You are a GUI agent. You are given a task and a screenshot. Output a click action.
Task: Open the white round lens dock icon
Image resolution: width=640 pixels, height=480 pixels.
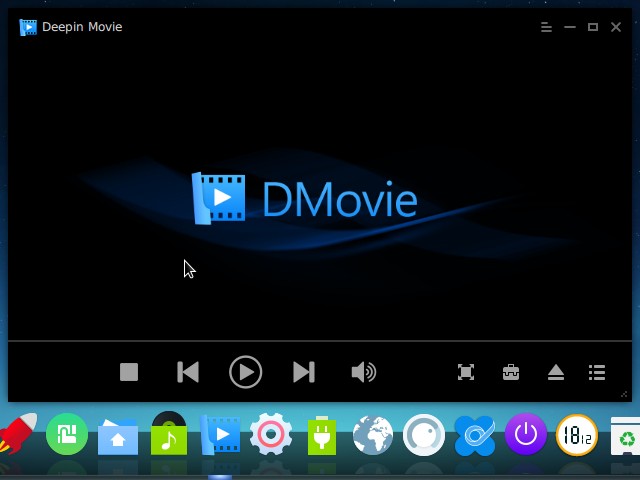(424, 435)
